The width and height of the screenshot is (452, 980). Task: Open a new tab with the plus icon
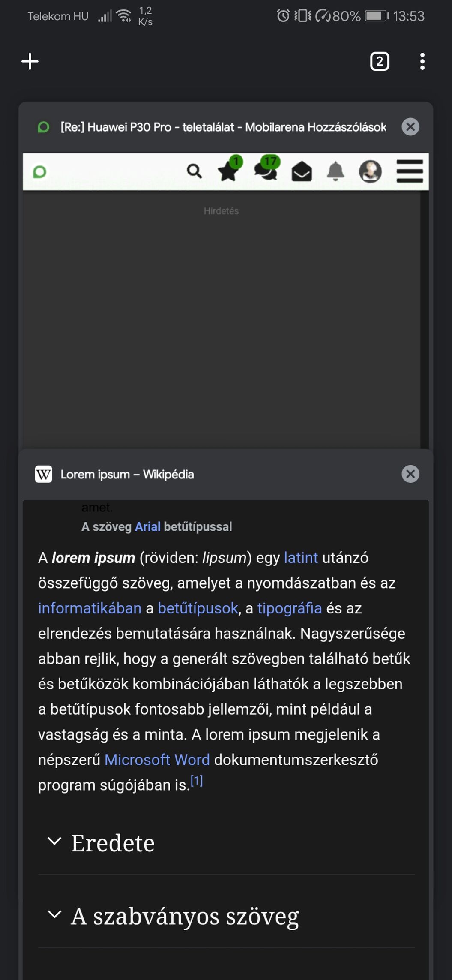point(30,61)
